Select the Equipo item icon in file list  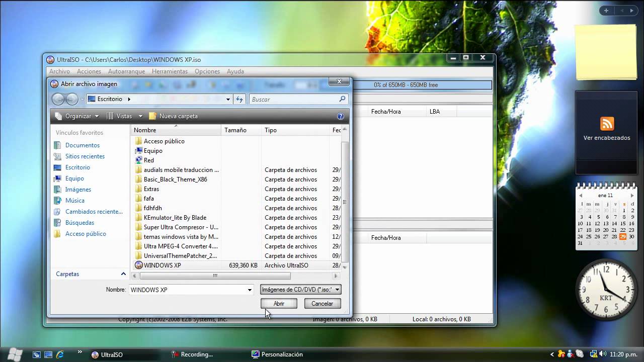[139, 151]
